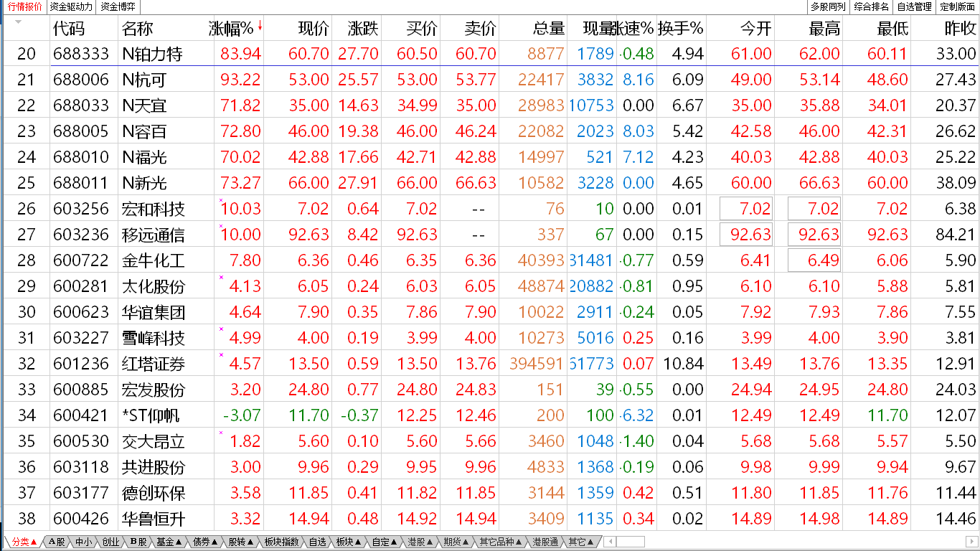This screenshot has height=551, width=980.
Task: Select stock row N铂力特
Action: (490, 54)
